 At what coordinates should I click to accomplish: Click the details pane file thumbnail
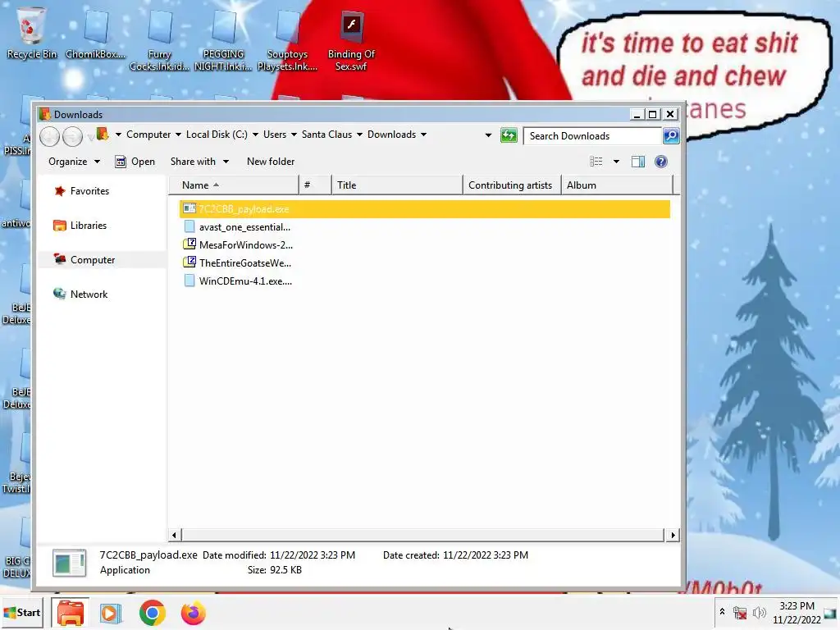[x=70, y=564]
